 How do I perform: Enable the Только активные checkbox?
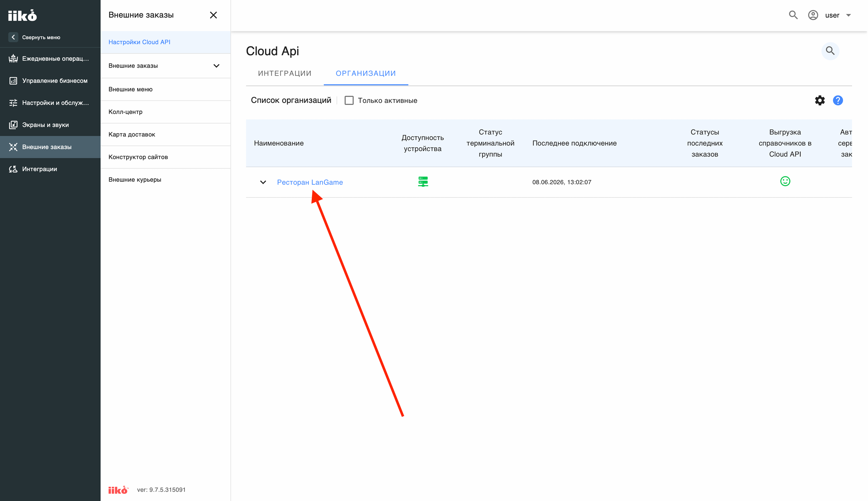coord(349,101)
